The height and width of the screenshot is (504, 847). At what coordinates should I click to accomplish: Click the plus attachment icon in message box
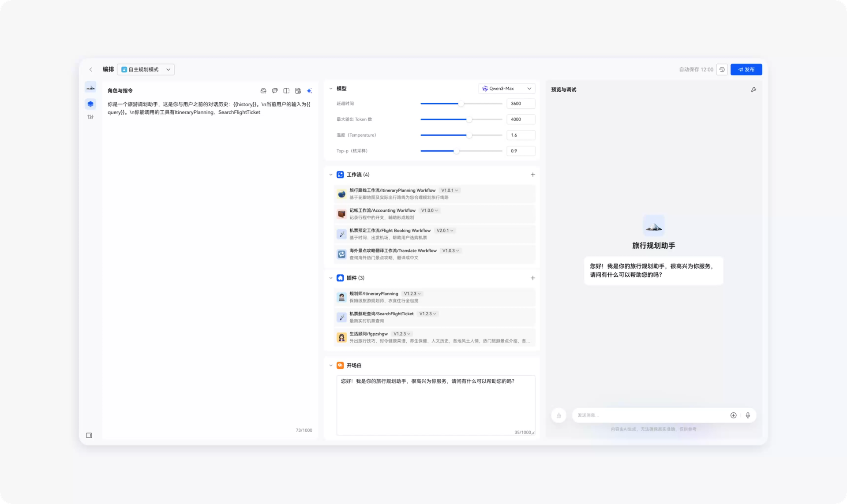733,415
